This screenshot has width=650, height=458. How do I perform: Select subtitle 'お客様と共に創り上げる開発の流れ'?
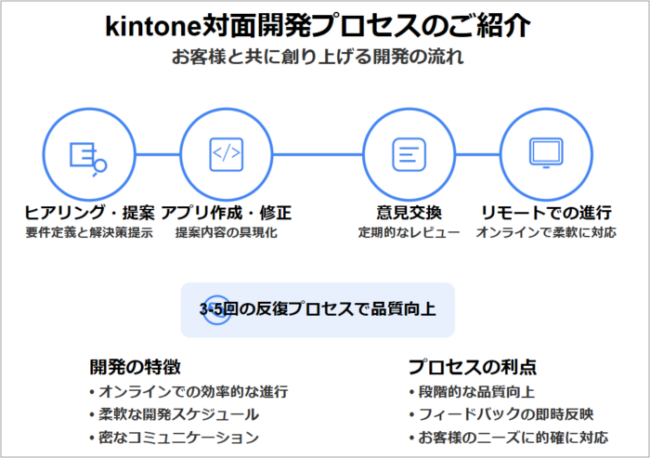(x=318, y=57)
